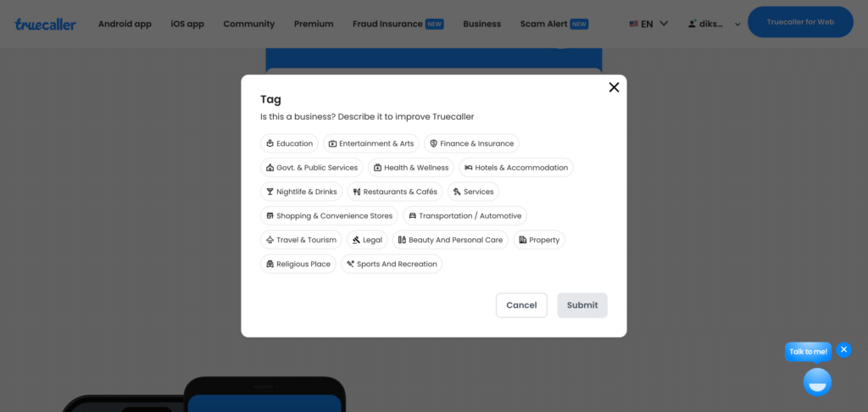This screenshot has height=412, width=868.
Task: Click the US flag language icon
Action: (x=634, y=24)
